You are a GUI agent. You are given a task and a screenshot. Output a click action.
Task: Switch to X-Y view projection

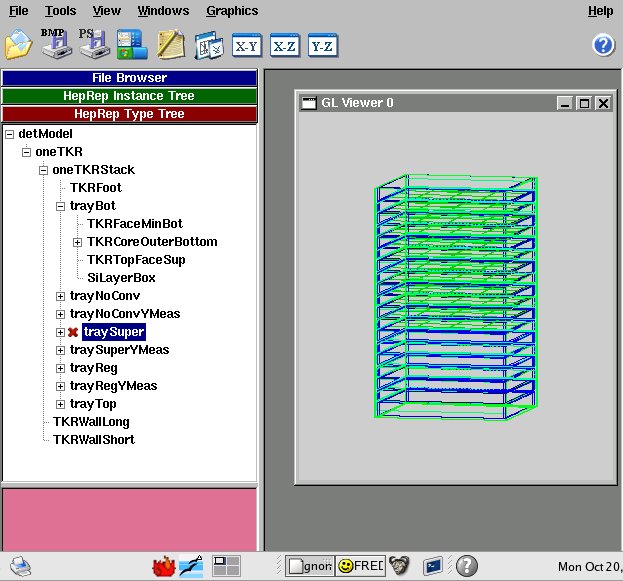pos(247,45)
